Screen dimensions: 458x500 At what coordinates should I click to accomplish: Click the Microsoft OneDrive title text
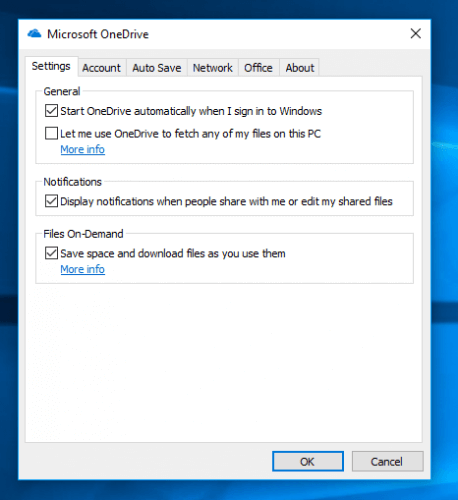[x=98, y=34]
